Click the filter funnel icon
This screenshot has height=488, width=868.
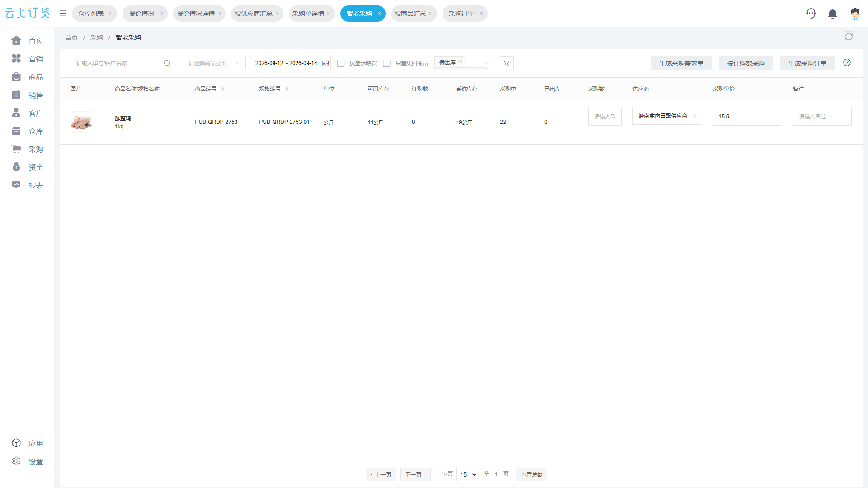click(507, 63)
